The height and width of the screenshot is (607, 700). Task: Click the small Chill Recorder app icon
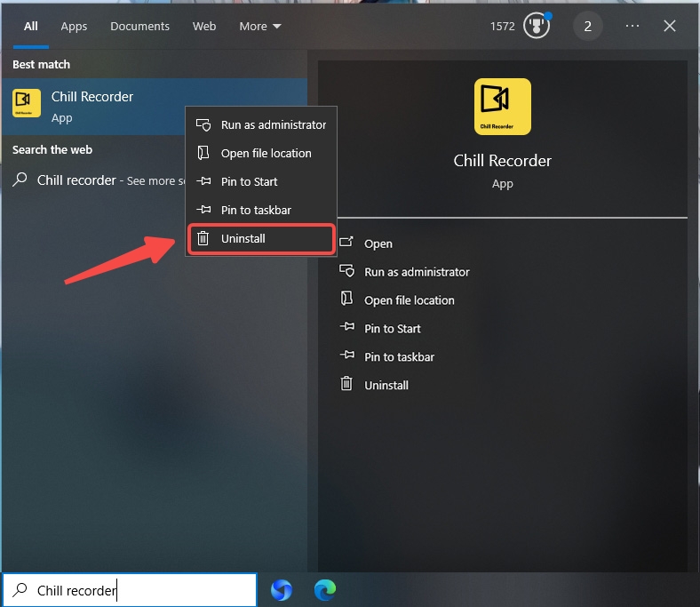[27, 103]
